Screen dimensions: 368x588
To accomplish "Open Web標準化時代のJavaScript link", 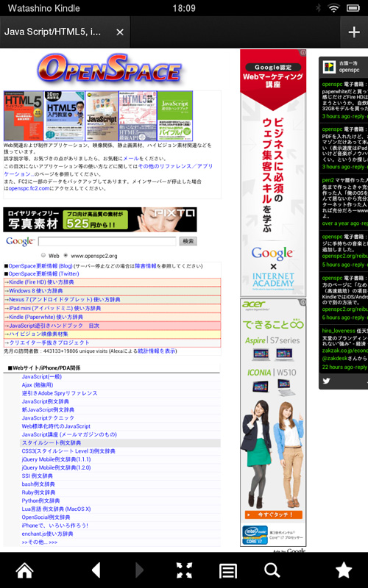I will [56, 426].
